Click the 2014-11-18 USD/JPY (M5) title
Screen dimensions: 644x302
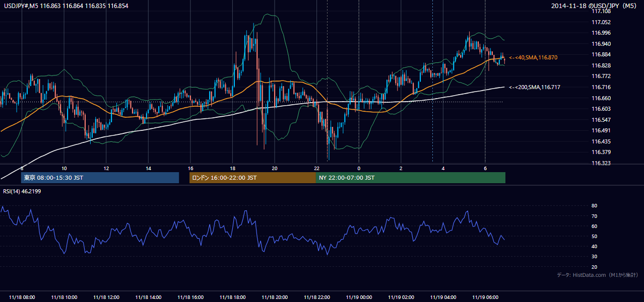coord(595,6)
